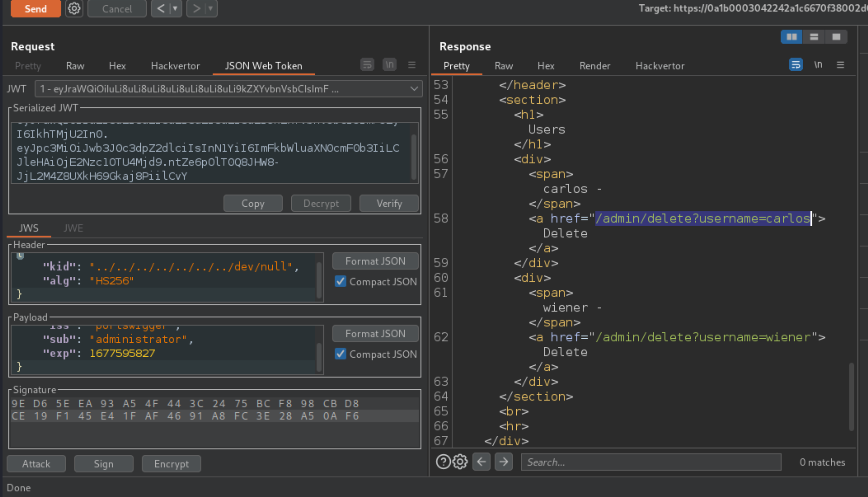
Task: Click the Target URL text
Action: click(753, 8)
